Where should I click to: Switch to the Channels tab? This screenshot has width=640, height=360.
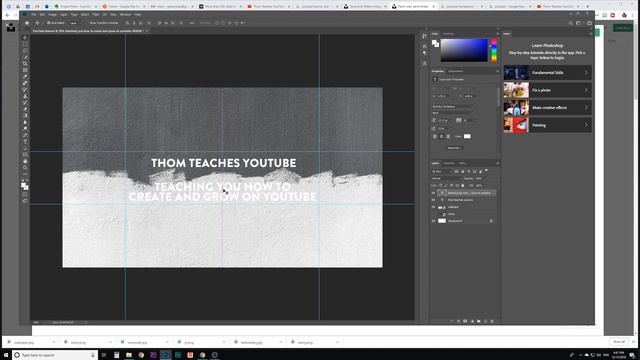[449, 163]
